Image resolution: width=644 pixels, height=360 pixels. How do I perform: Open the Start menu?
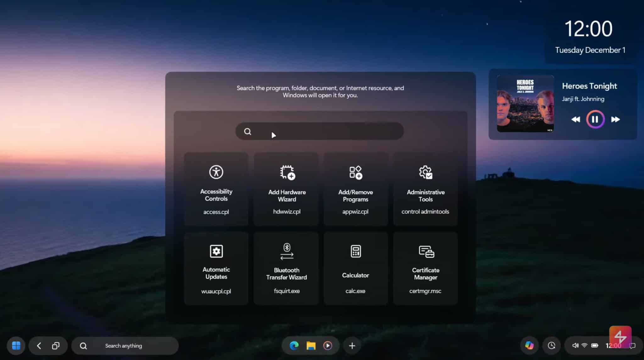16,345
